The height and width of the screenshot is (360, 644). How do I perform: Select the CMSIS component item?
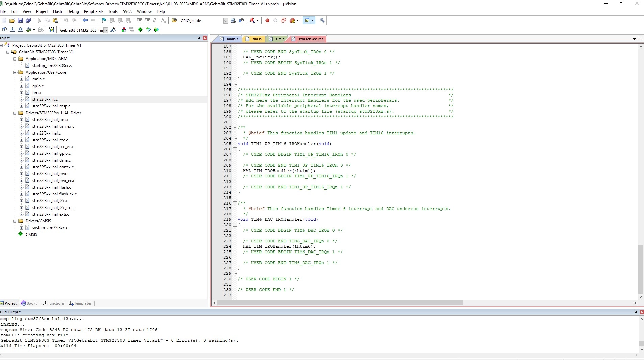(x=31, y=235)
